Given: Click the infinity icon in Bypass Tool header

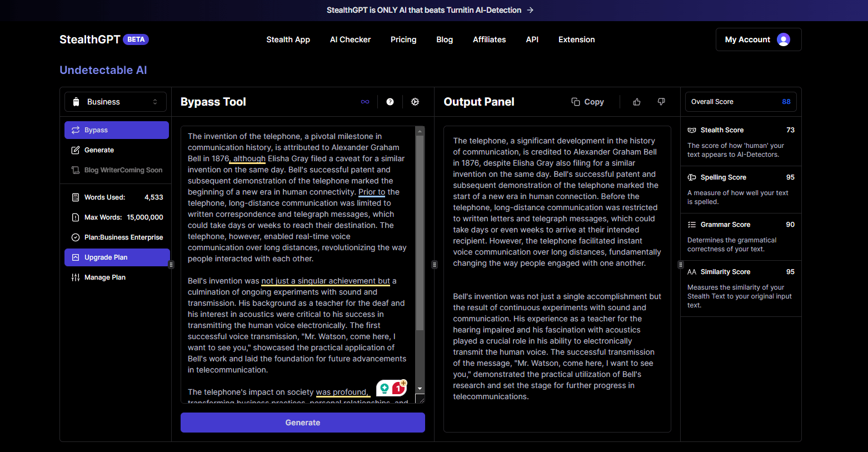Looking at the screenshot, I should click(x=365, y=102).
